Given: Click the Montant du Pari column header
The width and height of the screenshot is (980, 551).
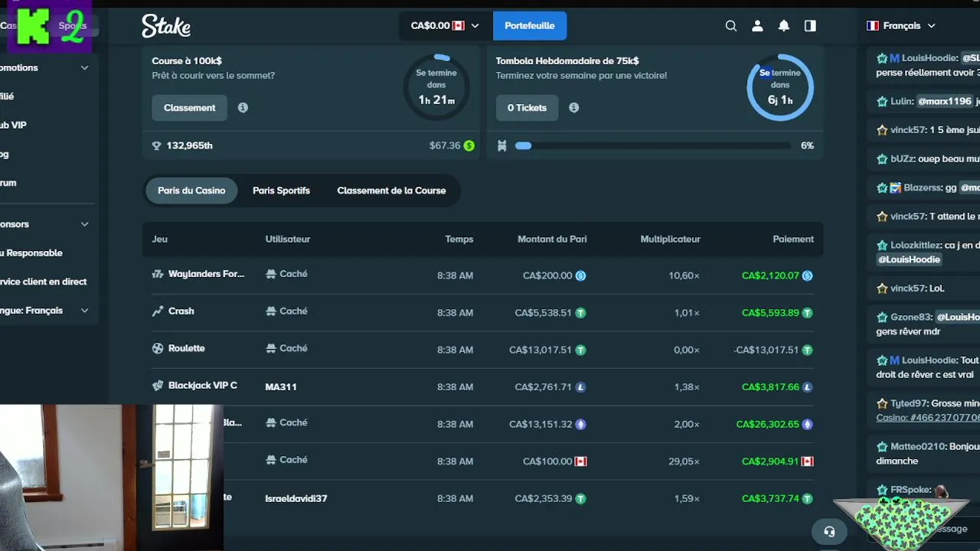Looking at the screenshot, I should [x=552, y=240].
